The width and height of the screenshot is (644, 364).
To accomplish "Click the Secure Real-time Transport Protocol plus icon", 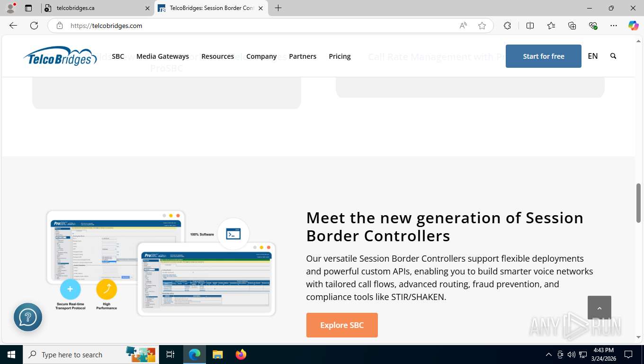I will click(x=70, y=289).
